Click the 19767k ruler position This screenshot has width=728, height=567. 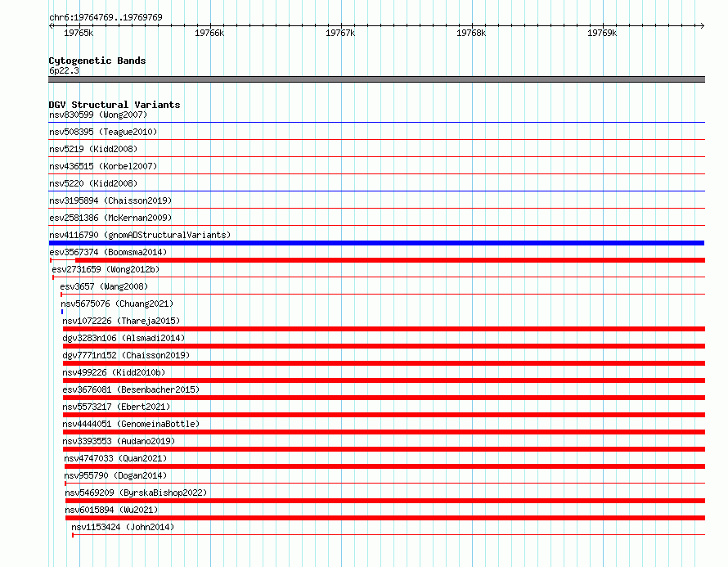coord(340,33)
